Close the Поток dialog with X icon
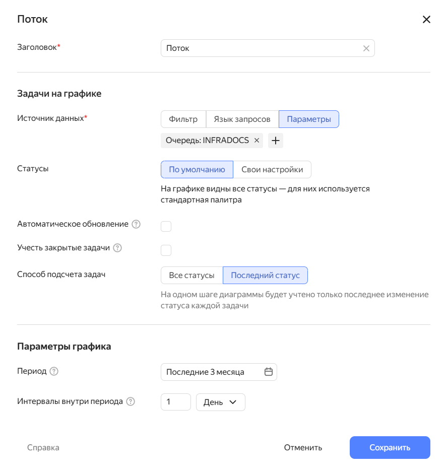Viewport: 448px width, 476px height. tap(426, 20)
